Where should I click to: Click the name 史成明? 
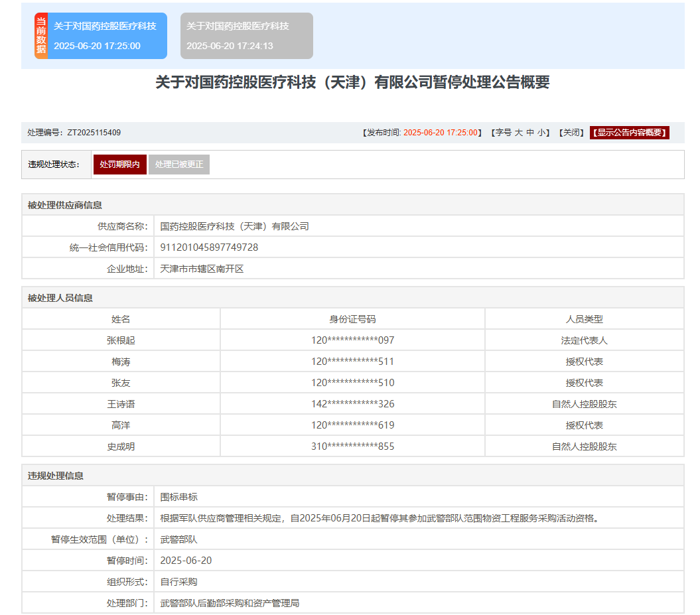[x=121, y=446]
